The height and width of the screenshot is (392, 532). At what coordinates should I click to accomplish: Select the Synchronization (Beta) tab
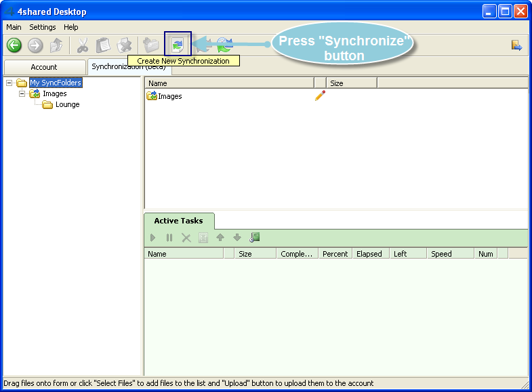tap(129, 67)
